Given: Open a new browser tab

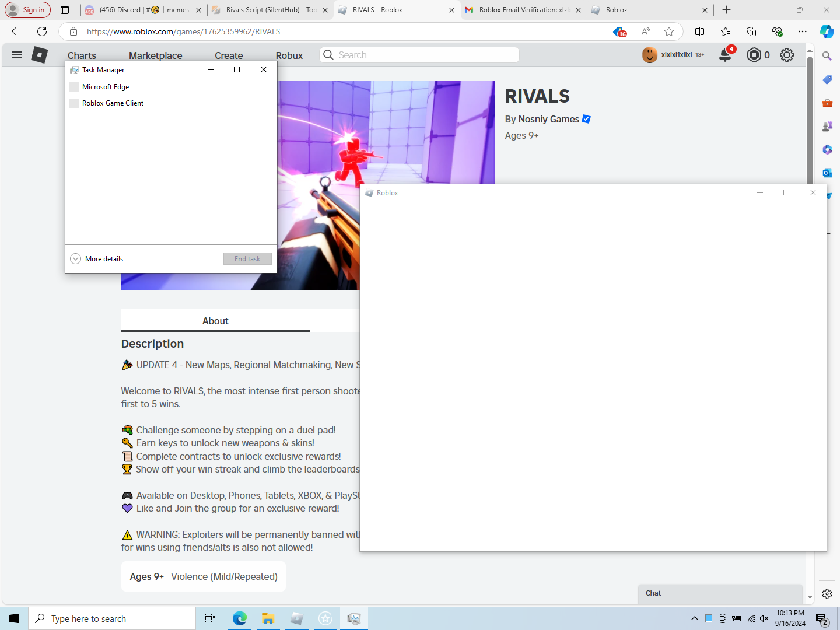Looking at the screenshot, I should click(726, 10).
